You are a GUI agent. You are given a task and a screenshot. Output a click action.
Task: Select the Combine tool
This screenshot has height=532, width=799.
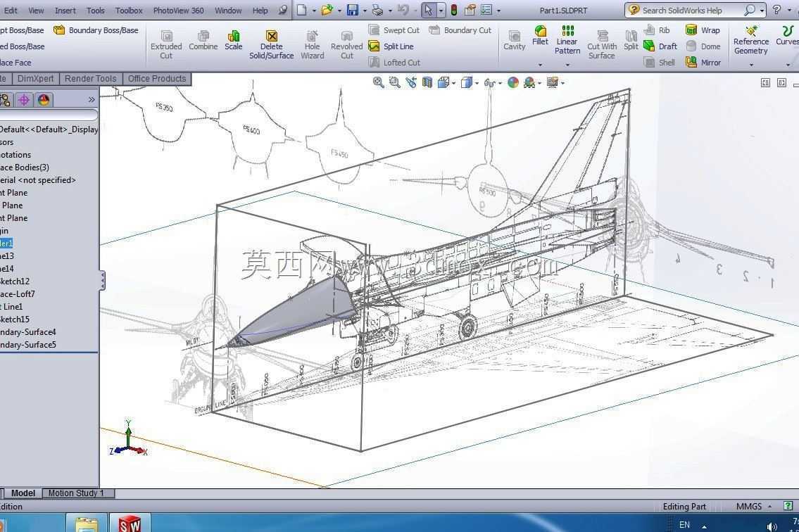pos(203,40)
